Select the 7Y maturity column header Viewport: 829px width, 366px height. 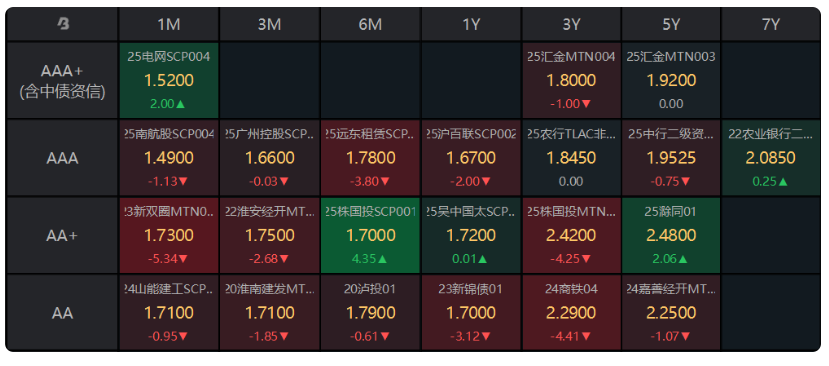tap(771, 24)
